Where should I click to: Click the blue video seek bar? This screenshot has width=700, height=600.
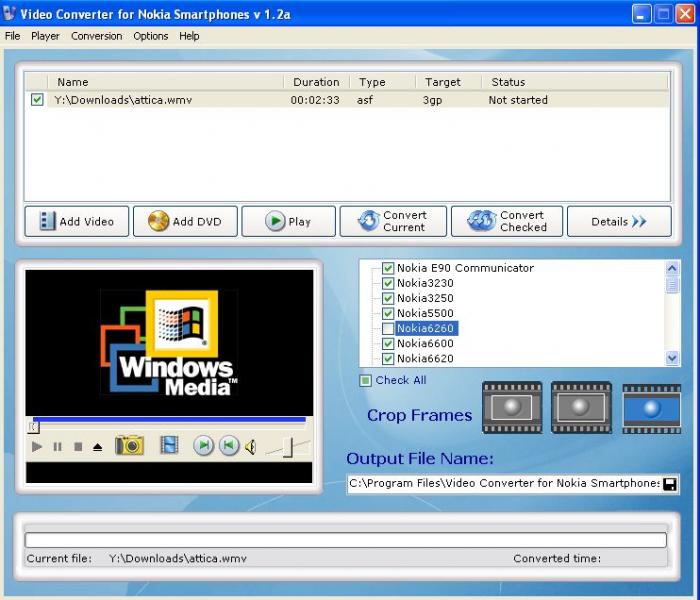point(170,419)
